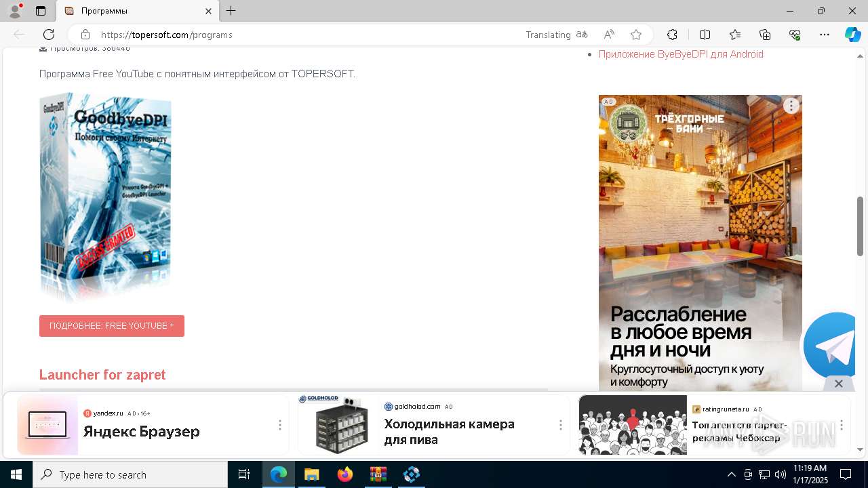
Task: Click ПОДРОБНЕЕ: FREE YOUTUBE + button
Action: click(112, 326)
